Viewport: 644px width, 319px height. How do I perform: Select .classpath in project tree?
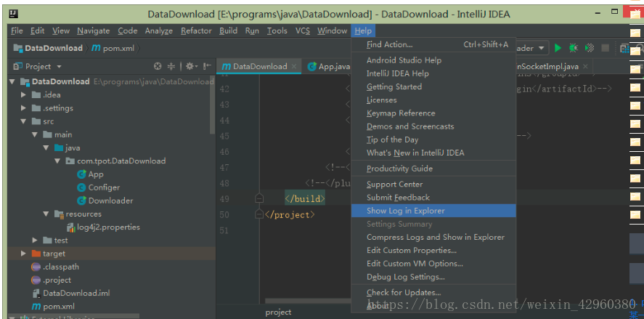[x=61, y=267]
